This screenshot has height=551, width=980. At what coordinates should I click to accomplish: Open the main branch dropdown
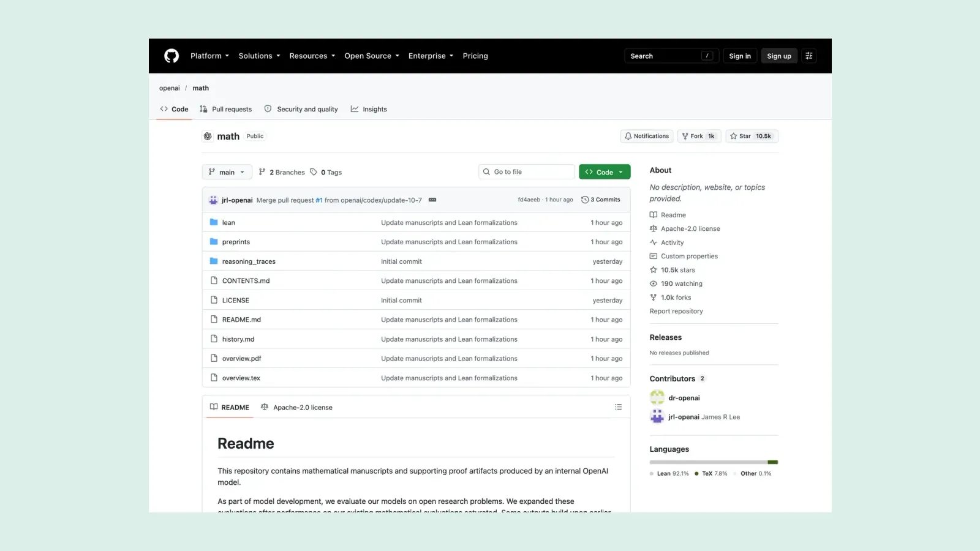coord(227,172)
